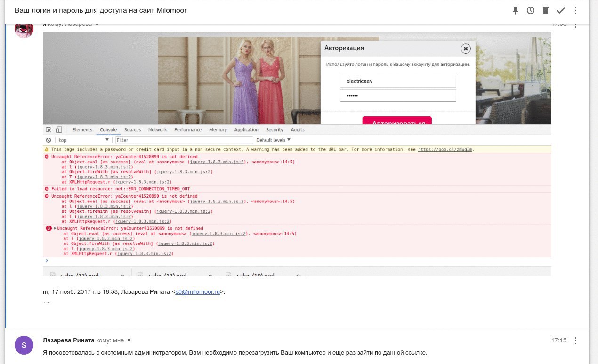The width and height of the screenshot is (598, 364).
Task: Mark the conversation done with the checkmark
Action: click(561, 10)
